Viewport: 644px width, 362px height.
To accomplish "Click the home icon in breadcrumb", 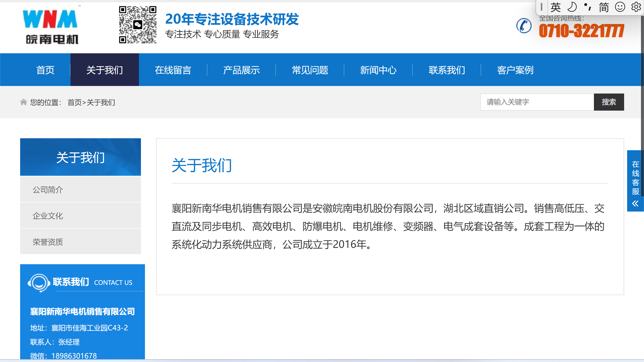I will click(x=23, y=102).
